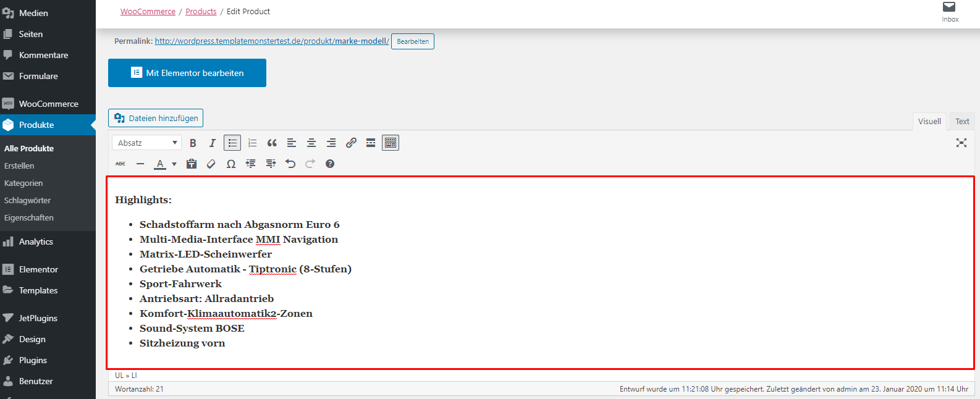The image size is (980, 399).
Task: Open the keyboard shortcuts help icon
Action: tap(330, 164)
